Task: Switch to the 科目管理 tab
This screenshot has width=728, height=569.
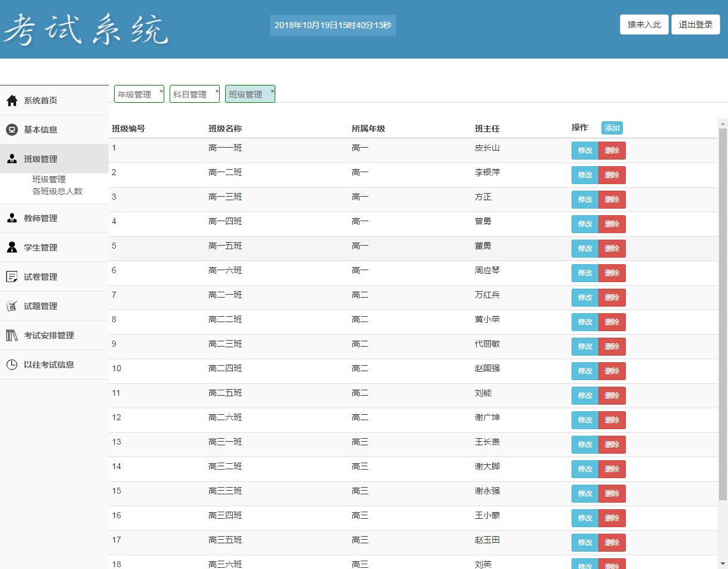Action: (x=190, y=94)
